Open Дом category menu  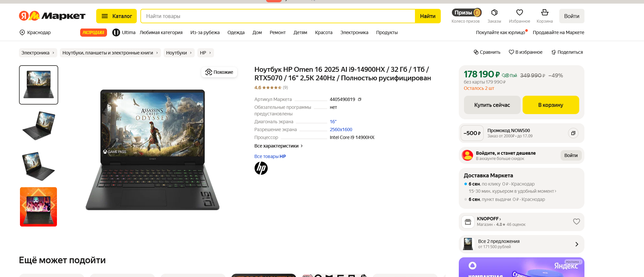point(257,32)
